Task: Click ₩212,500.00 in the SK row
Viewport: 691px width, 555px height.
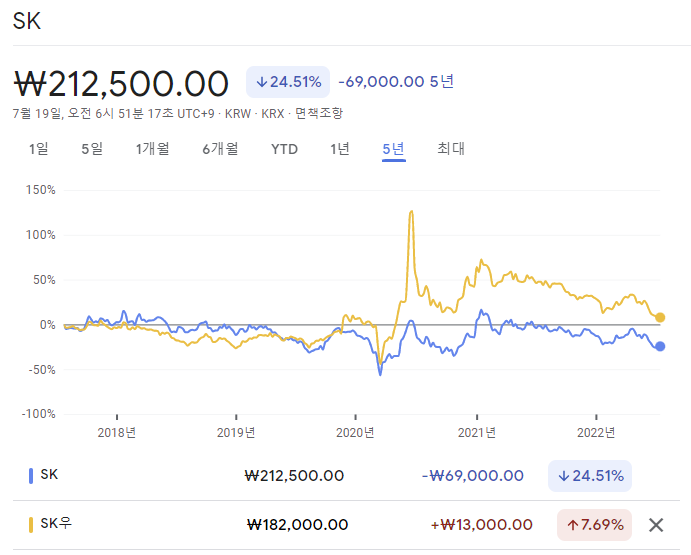Action: (294, 476)
